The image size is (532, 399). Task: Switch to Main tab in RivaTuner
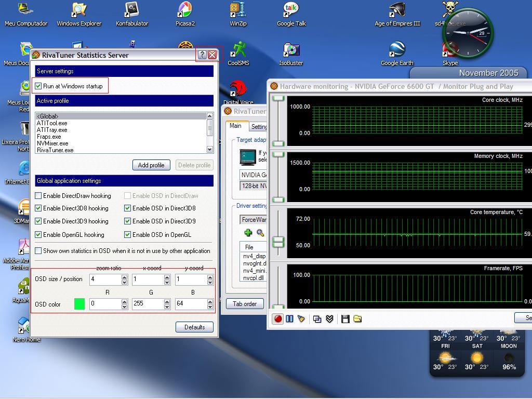[x=235, y=126]
